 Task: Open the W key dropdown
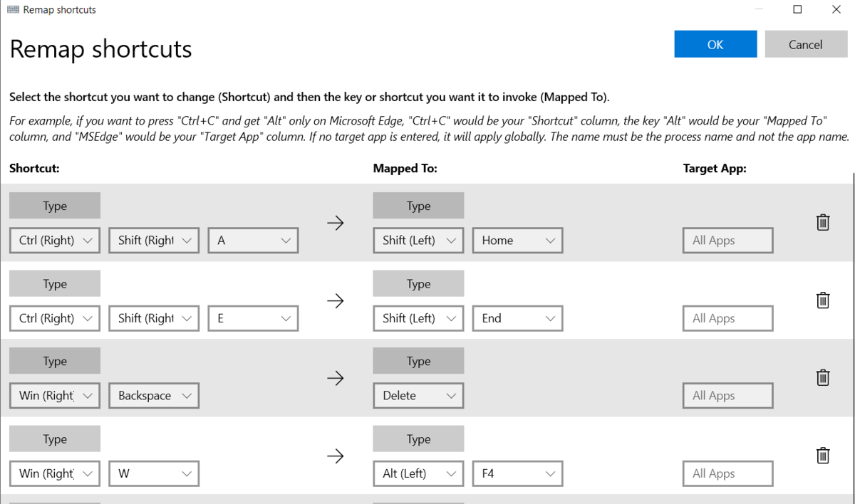coord(154,473)
